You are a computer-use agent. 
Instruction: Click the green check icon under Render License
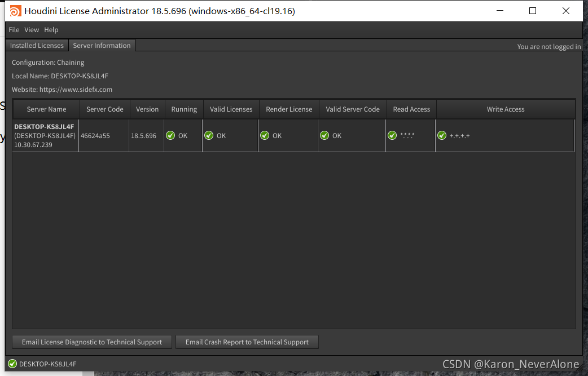click(265, 135)
